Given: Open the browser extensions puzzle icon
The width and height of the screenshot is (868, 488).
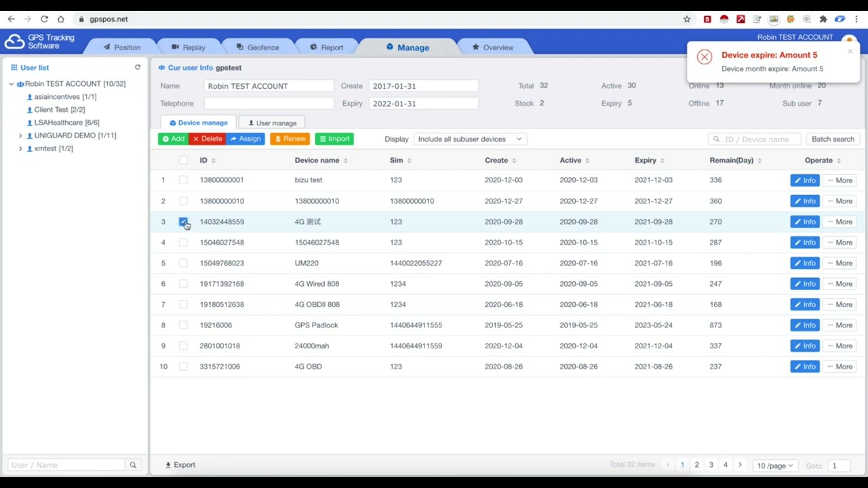Looking at the screenshot, I should [823, 19].
